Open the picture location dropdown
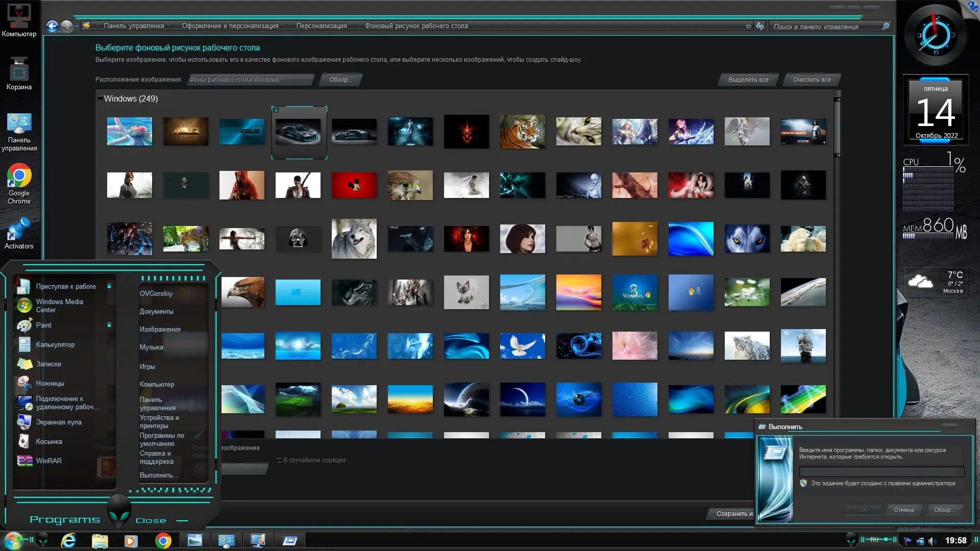Image resolution: width=980 pixels, height=551 pixels. [250, 80]
